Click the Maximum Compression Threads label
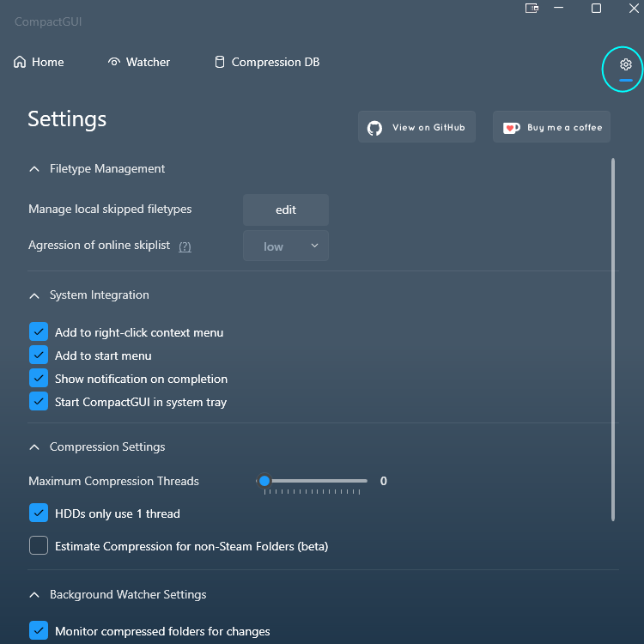Image resolution: width=644 pixels, height=644 pixels. click(x=113, y=481)
